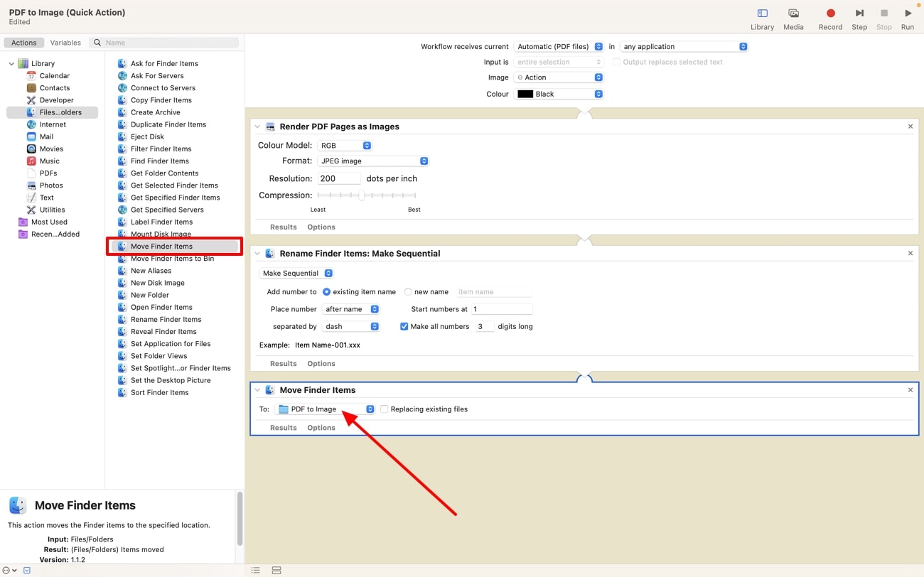
Task: Select Contacts category
Action: (55, 87)
